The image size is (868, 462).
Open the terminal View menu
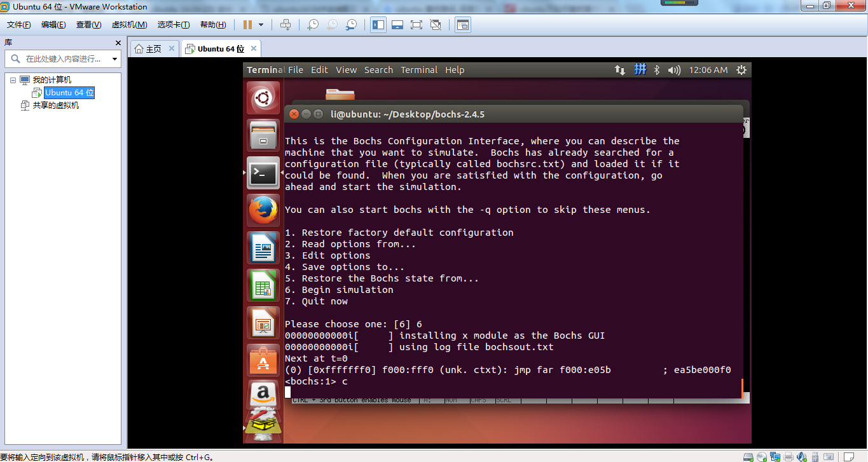[x=347, y=70]
